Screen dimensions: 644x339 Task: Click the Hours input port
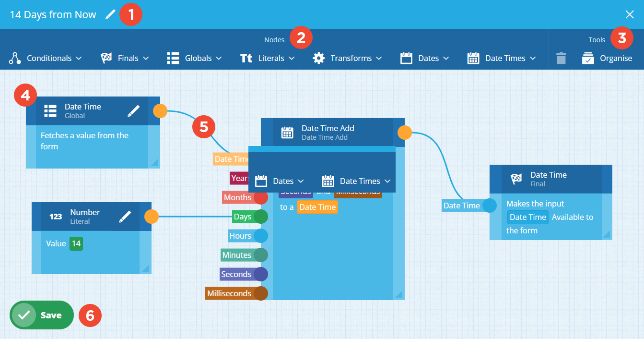260,236
